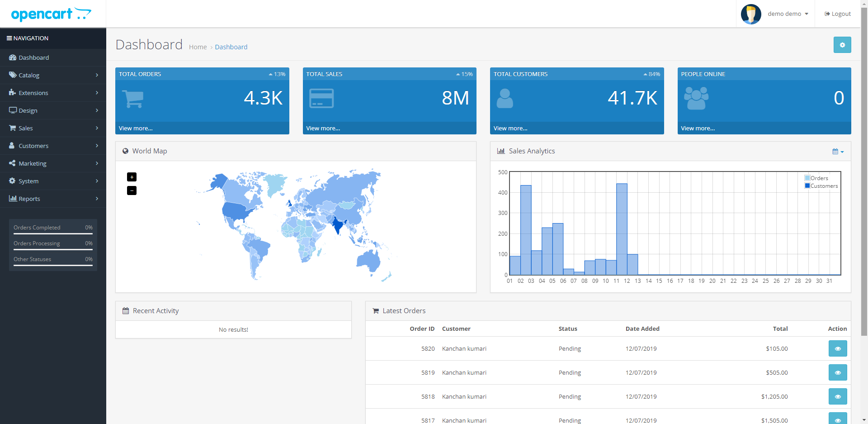The height and width of the screenshot is (424, 868).
Task: Open the Design sidebar menu
Action: (x=53, y=110)
